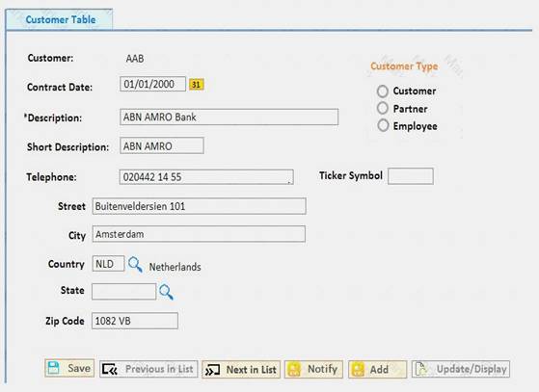Click the Netherlands country name text

coord(175,267)
